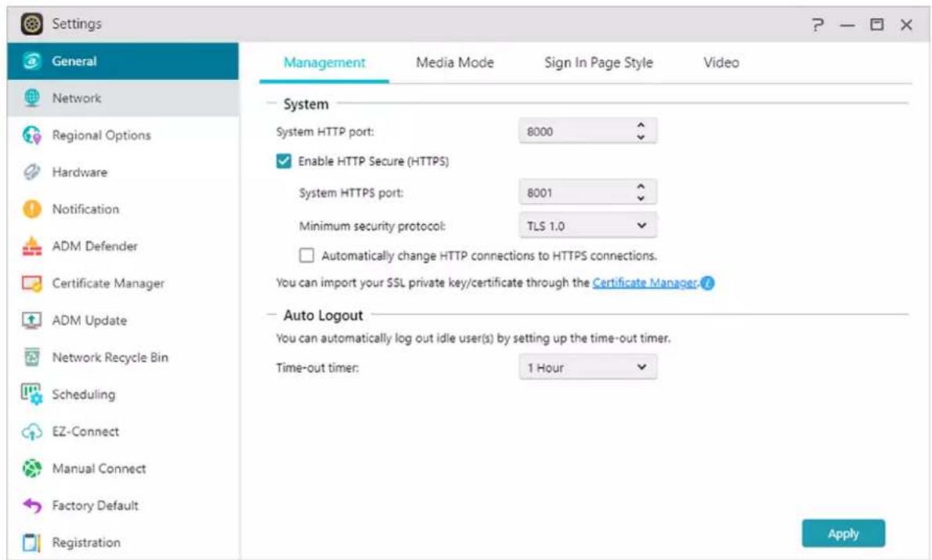The height and width of the screenshot is (560, 932).
Task: Open Registration section
Action: click(123, 542)
